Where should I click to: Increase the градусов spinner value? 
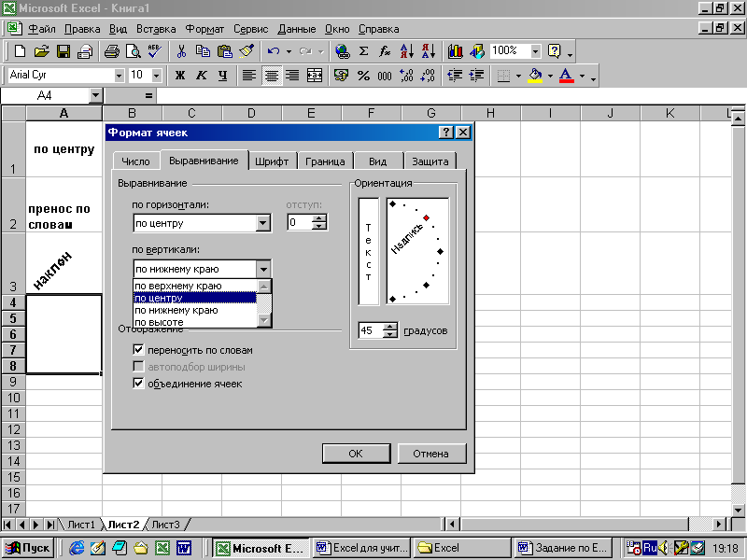[x=390, y=327]
